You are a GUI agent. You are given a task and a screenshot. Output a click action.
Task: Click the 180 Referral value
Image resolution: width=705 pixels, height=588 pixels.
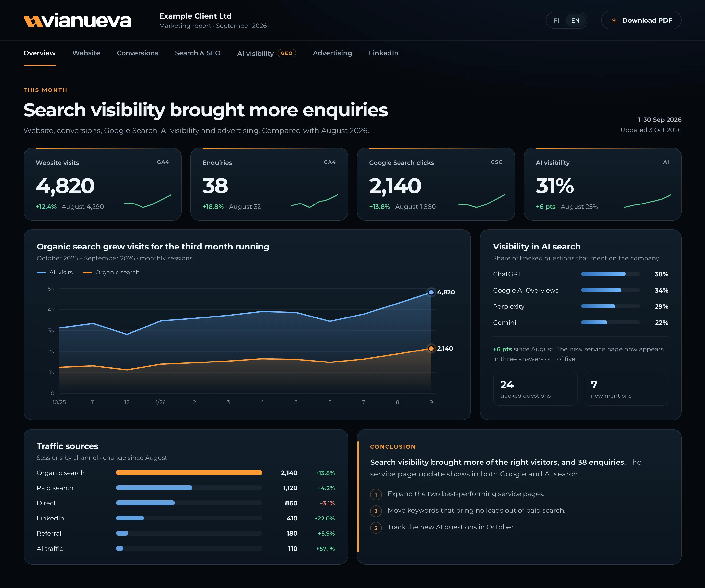(292, 533)
